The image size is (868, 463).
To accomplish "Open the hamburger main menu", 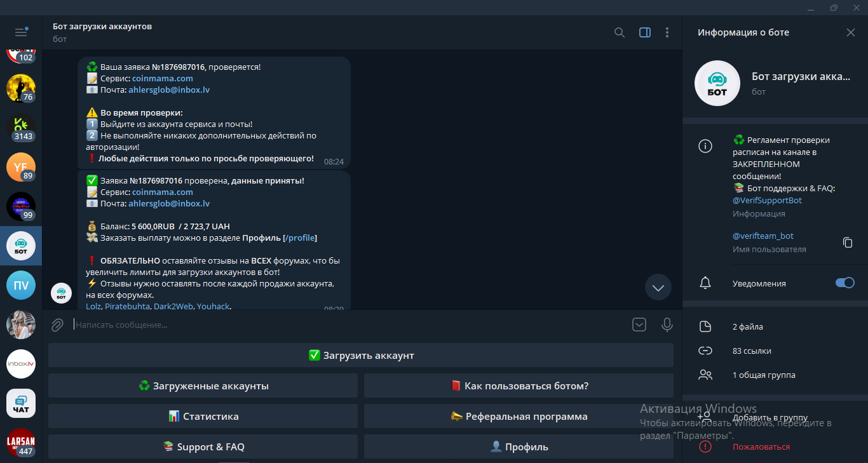I will click(x=21, y=32).
